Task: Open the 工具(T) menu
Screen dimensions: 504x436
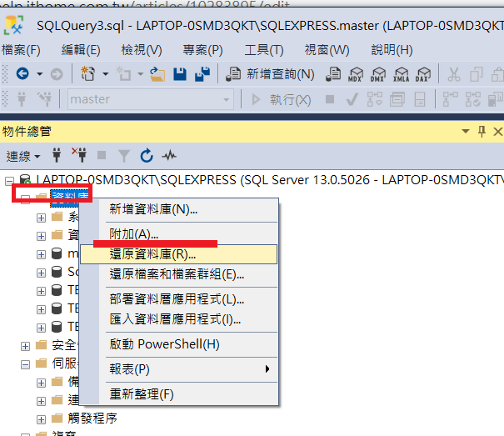Action: tap(264, 50)
